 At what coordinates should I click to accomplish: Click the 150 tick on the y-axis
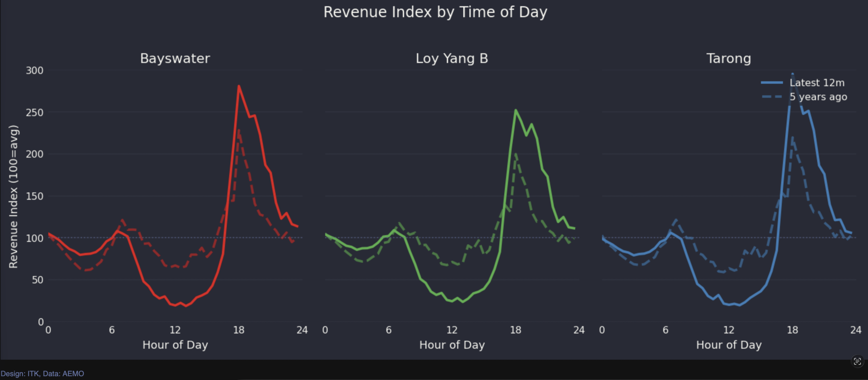click(35, 196)
